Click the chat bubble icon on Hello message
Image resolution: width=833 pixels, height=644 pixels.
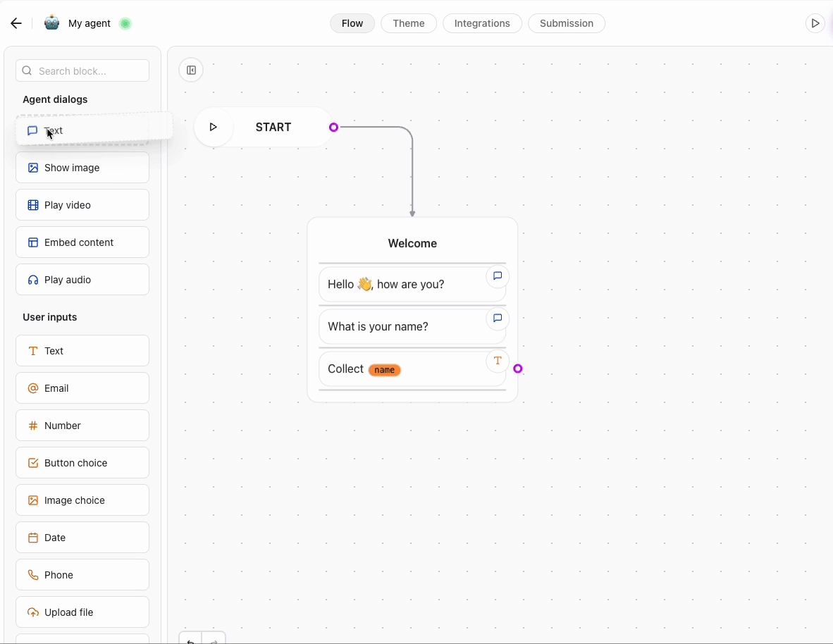[498, 276]
